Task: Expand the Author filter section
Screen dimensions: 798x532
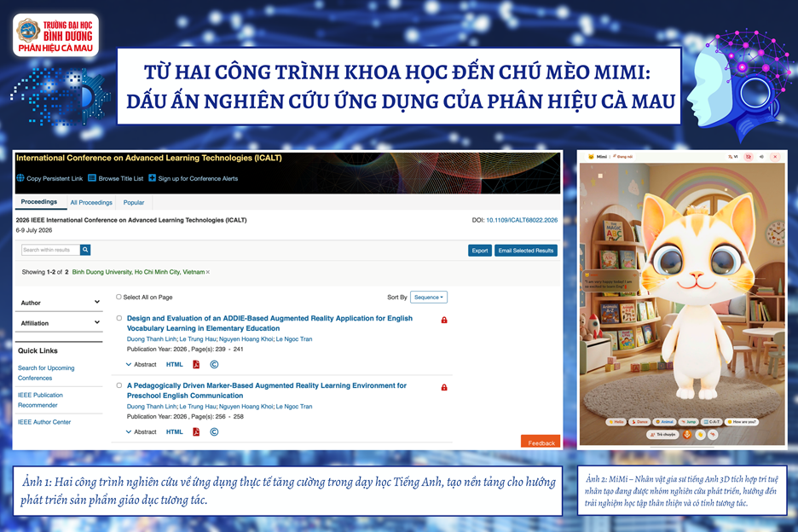Action: [x=59, y=303]
